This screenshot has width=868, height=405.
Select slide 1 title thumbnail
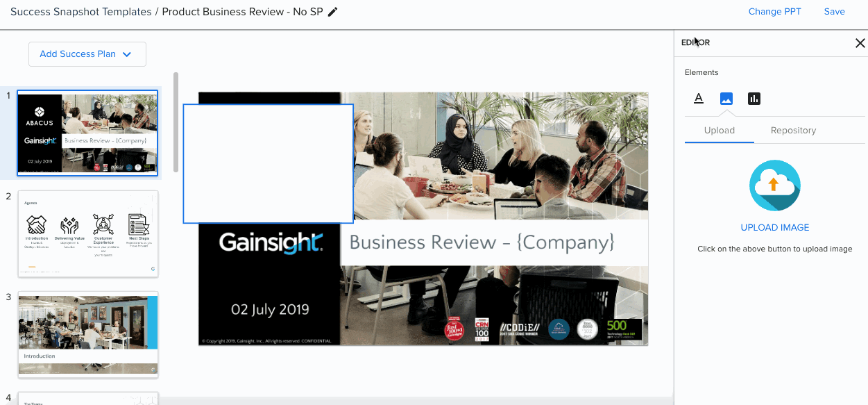click(88, 133)
